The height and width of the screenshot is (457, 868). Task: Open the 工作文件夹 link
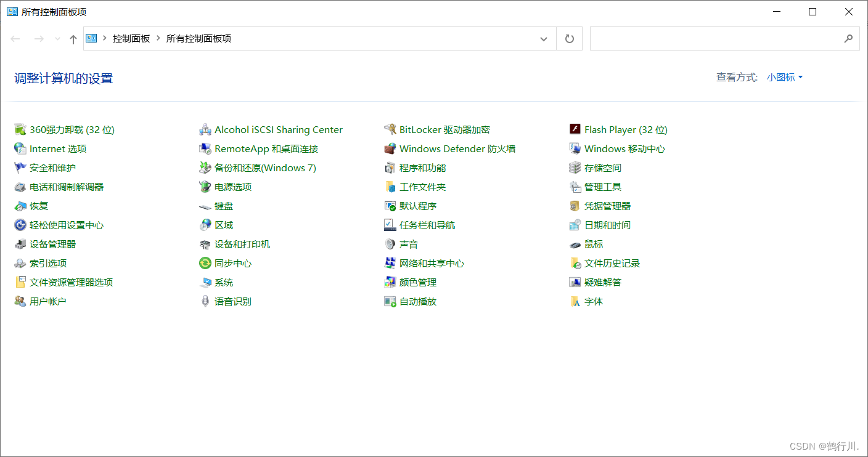point(422,187)
